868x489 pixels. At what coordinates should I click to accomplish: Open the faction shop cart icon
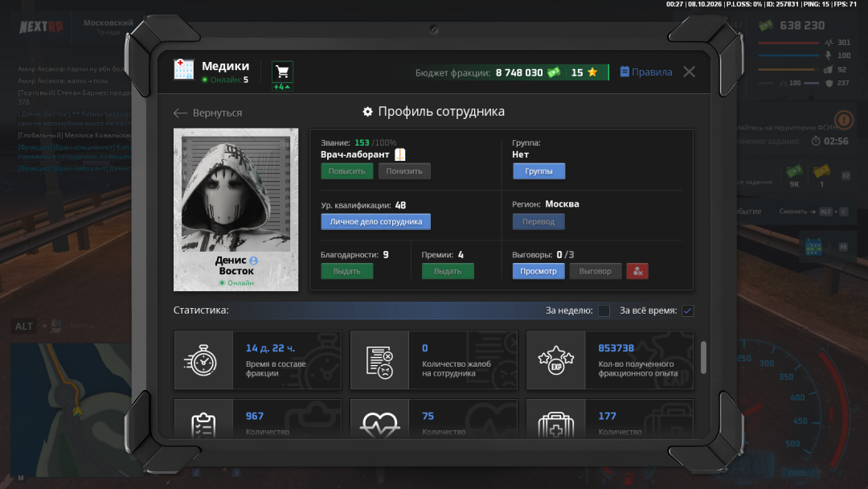(x=282, y=72)
